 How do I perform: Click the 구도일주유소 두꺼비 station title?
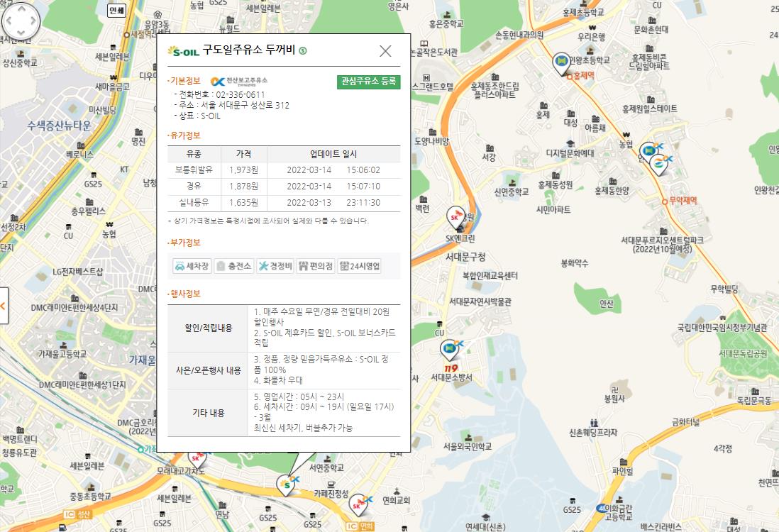coord(248,50)
